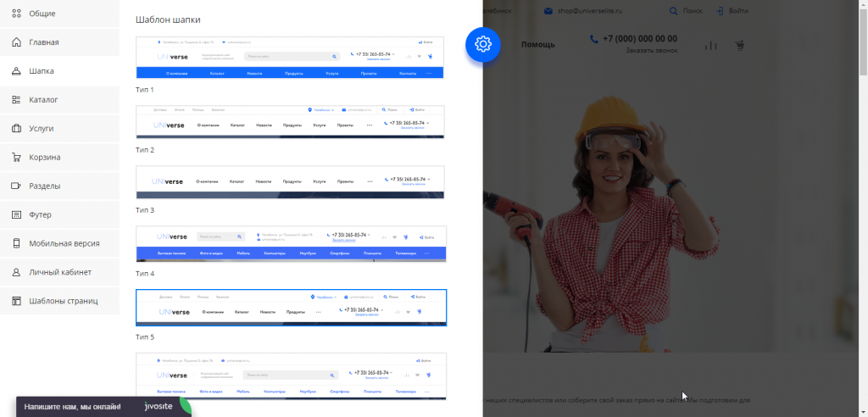This screenshot has width=868, height=417.
Task: Select the Главная sidebar item
Action: pyautogui.click(x=43, y=42)
